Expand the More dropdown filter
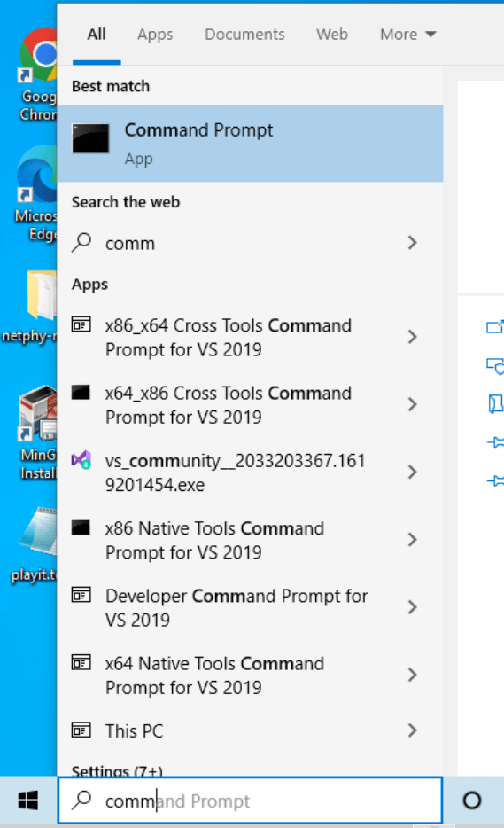Screen dimensions: 504x828 coord(407,35)
